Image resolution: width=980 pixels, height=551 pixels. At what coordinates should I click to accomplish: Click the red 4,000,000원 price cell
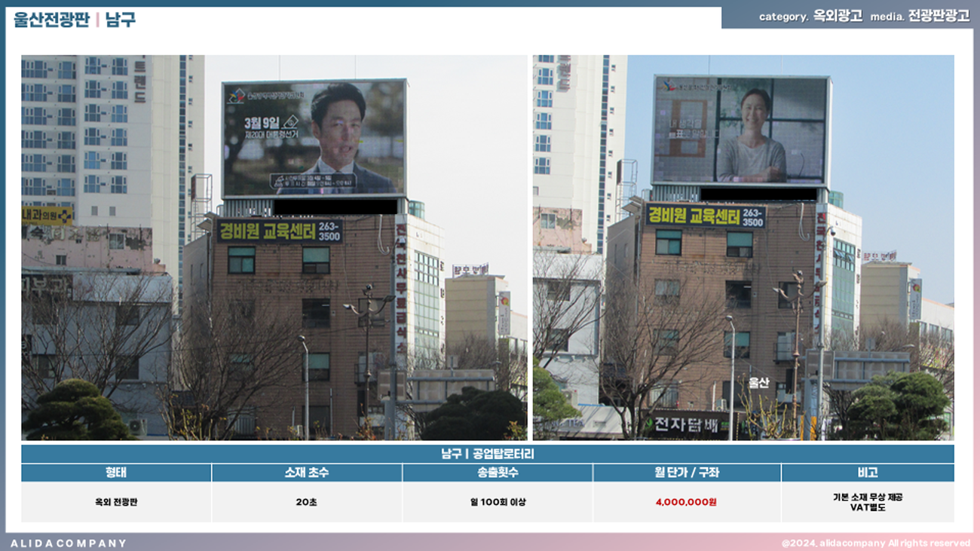(x=687, y=502)
